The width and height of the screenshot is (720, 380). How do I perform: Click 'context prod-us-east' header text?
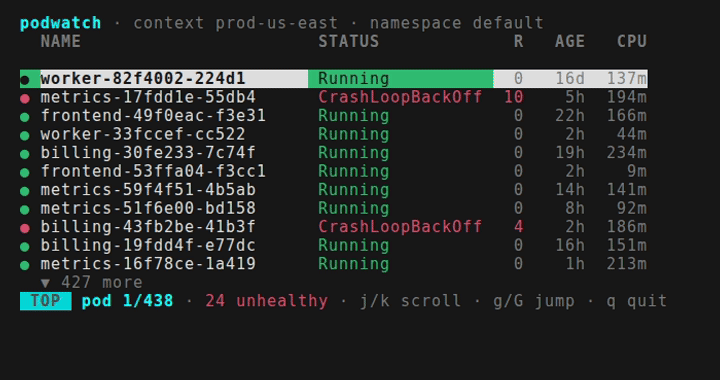click(x=236, y=23)
